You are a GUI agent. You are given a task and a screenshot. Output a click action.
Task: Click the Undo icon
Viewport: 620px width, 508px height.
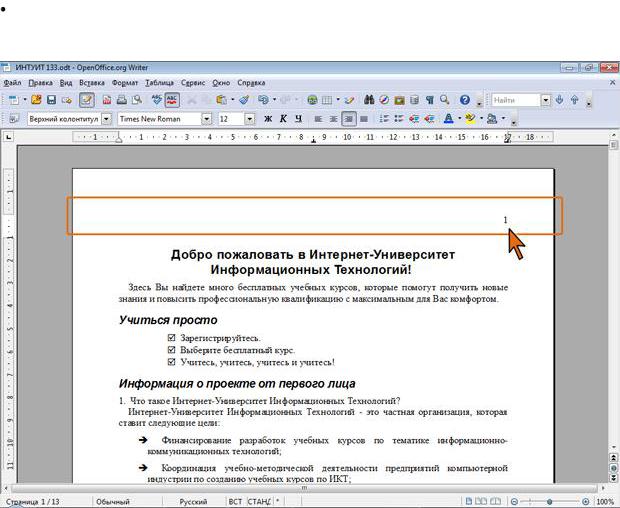pyautogui.click(x=263, y=100)
